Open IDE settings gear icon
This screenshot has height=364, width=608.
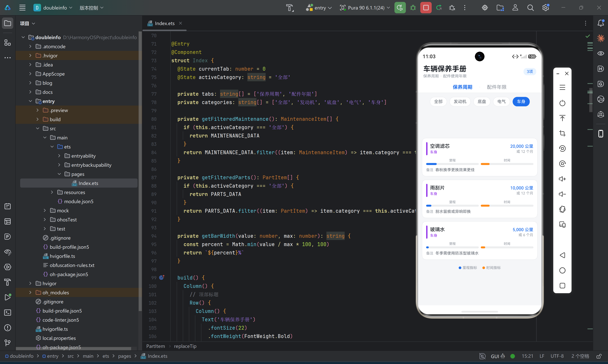click(x=546, y=8)
